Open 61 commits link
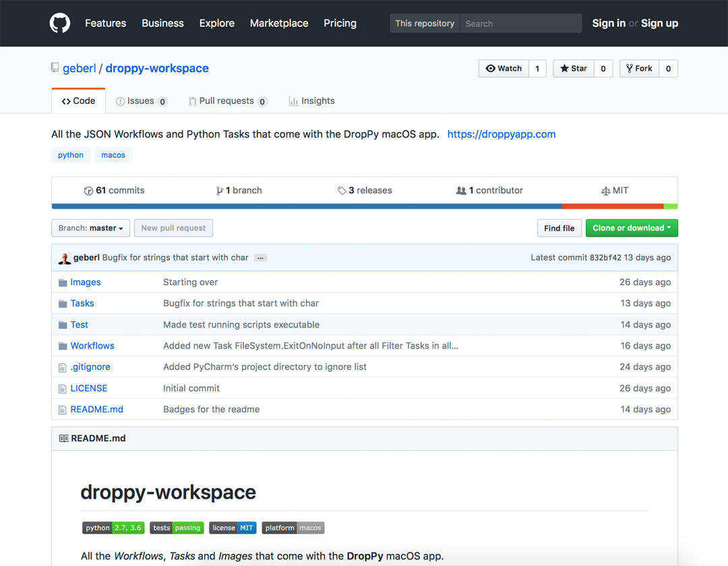Viewport: 728px width, 566px height. [x=114, y=190]
